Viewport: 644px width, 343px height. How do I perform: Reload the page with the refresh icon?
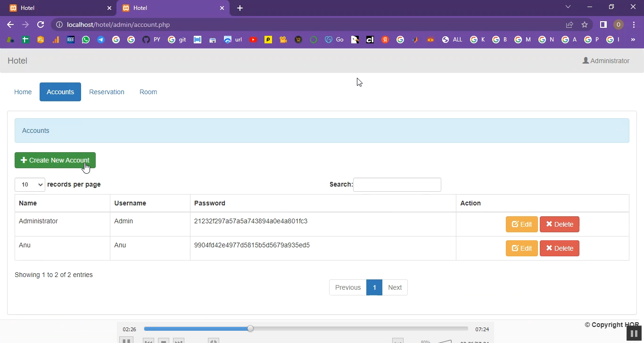point(41,24)
